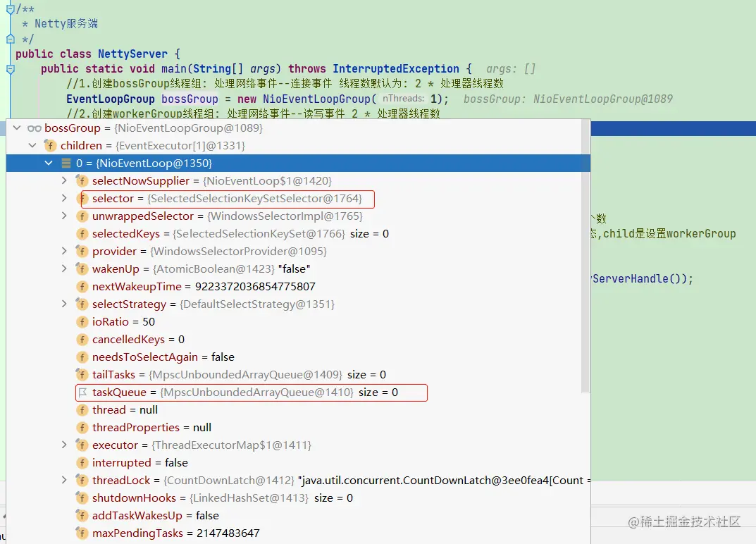The image size is (756, 544).
Task: Expand the selector field
Action: 64,198
